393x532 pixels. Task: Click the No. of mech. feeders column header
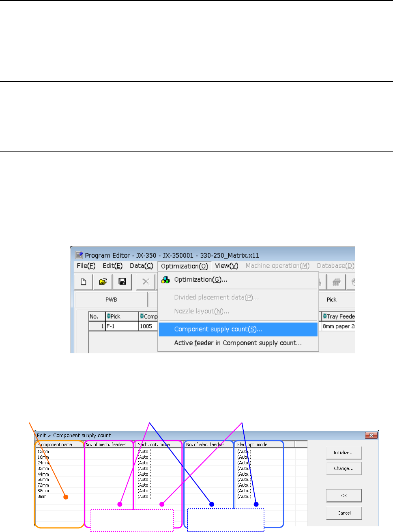click(x=108, y=444)
